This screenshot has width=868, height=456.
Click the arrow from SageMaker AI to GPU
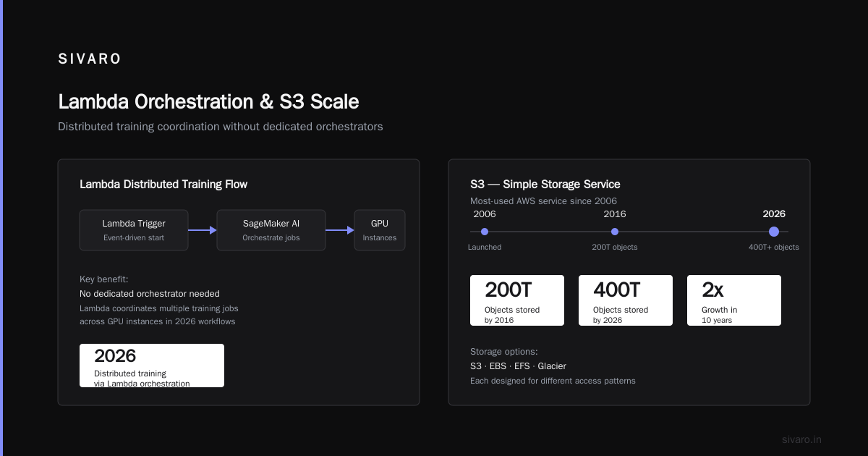coord(340,230)
